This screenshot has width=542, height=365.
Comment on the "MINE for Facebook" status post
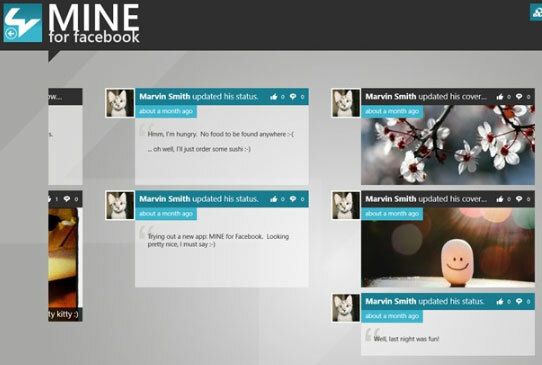tap(293, 199)
